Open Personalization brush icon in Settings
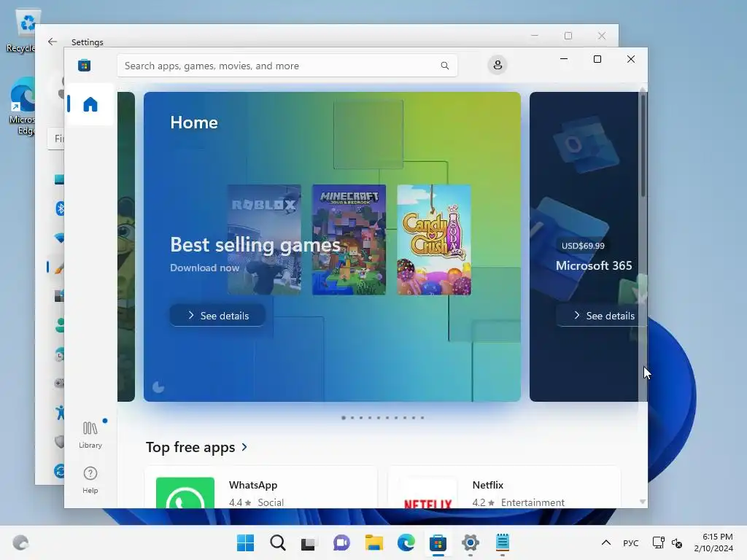The height and width of the screenshot is (560, 747). click(x=59, y=268)
